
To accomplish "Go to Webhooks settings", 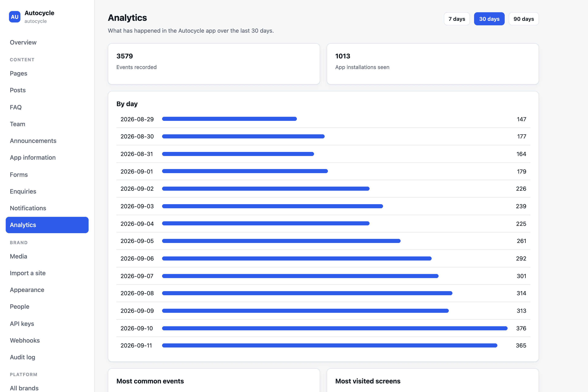I will (x=47, y=340).
